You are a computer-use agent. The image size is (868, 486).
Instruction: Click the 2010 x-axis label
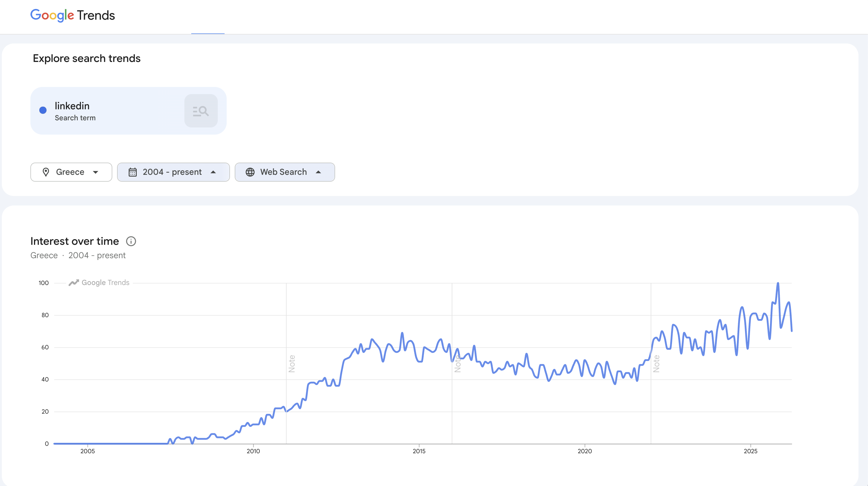(x=253, y=451)
